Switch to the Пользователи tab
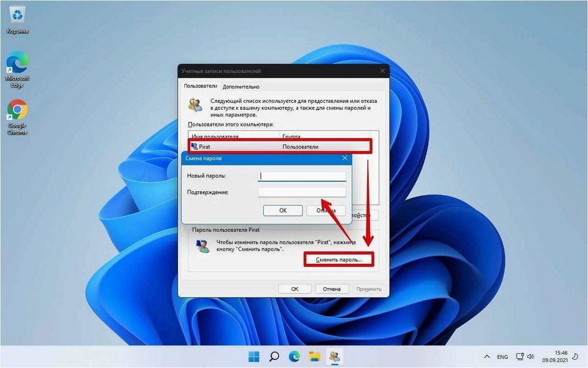588x368 pixels. point(200,86)
